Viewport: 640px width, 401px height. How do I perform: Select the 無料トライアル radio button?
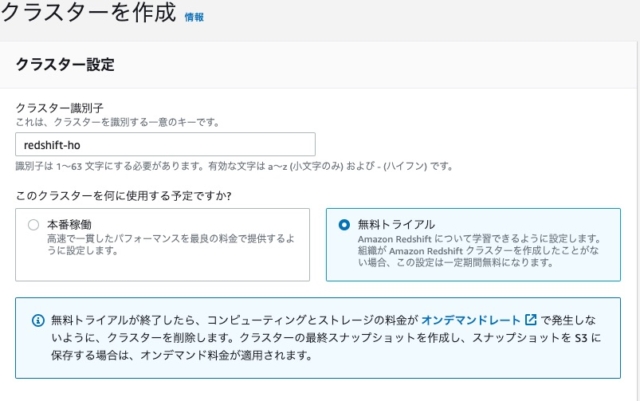pos(344,225)
